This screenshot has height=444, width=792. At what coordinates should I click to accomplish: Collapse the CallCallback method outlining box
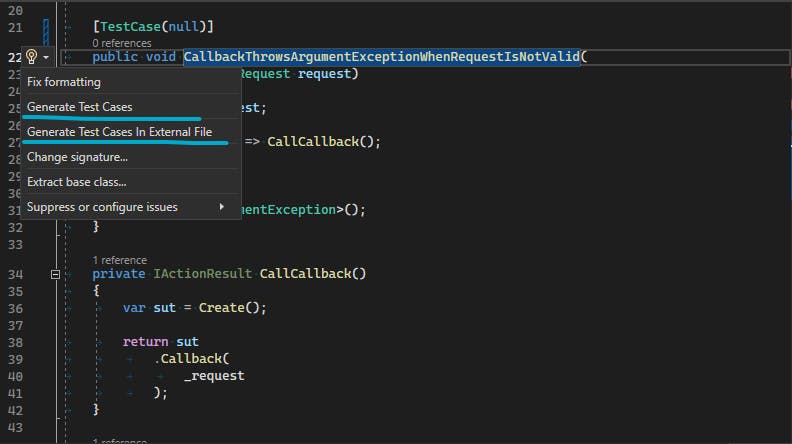(x=56, y=274)
